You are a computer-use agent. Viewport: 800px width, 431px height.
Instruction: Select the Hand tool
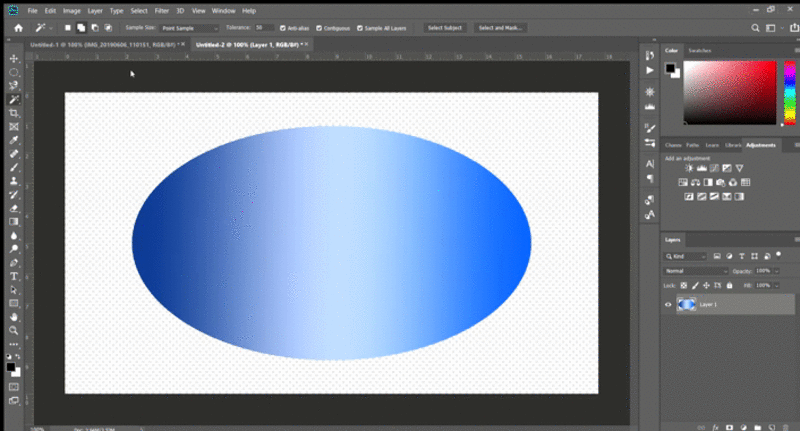14,317
